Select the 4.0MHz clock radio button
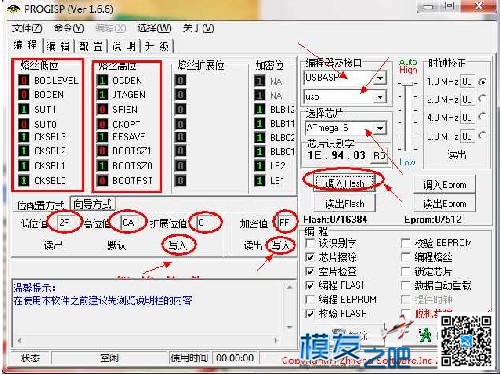500x375 pixels. (482, 117)
